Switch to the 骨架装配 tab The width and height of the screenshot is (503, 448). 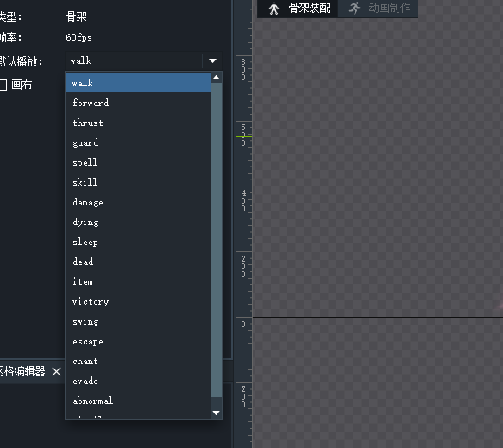pos(298,9)
